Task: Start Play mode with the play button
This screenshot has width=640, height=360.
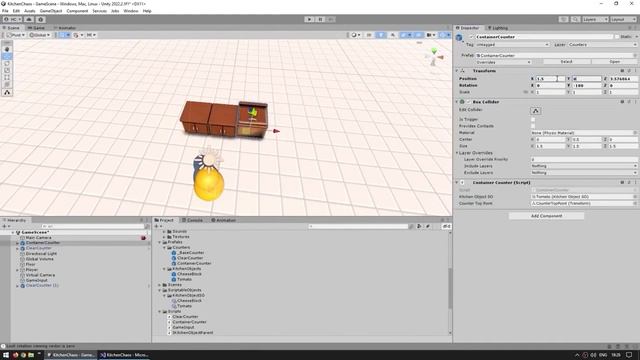Action: (x=309, y=19)
